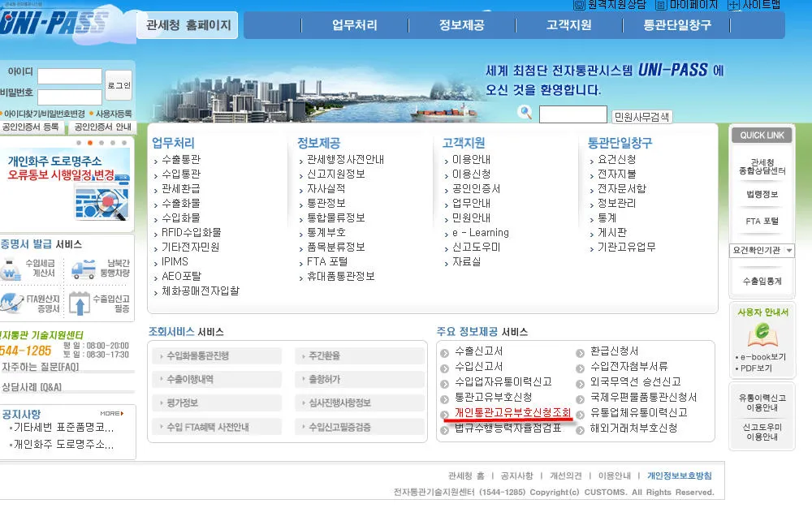
Task: Open 고객지원 top menu
Action: click(569, 25)
